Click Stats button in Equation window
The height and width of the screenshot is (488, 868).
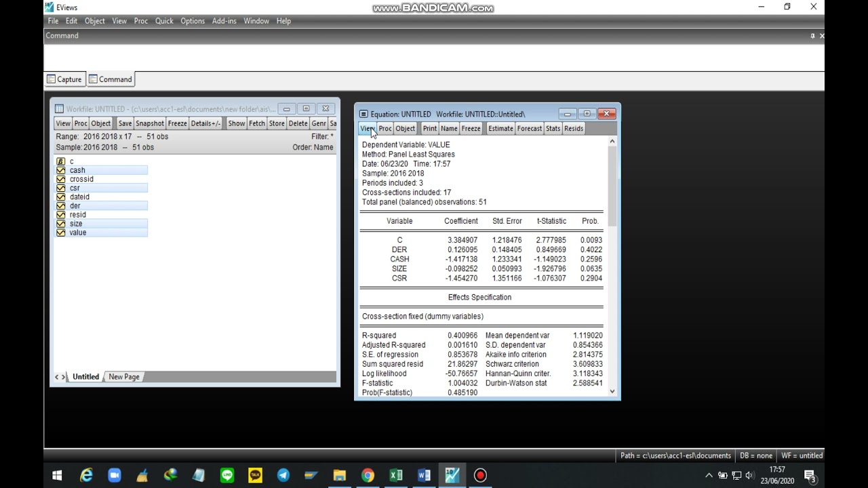553,129
